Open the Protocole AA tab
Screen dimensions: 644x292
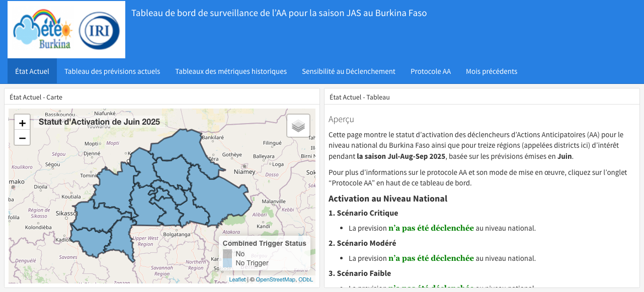[x=431, y=71]
